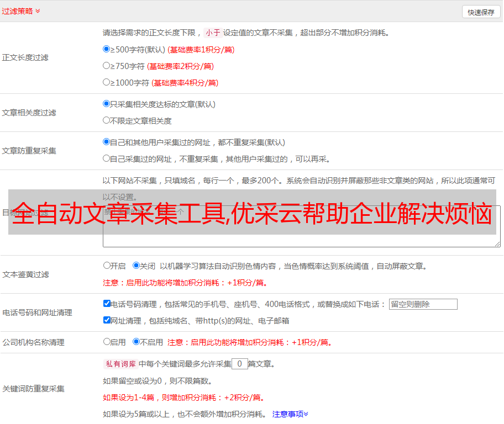504x424 pixels.
Task: Select ≥1000字符 length filter option
Action: tap(107, 82)
